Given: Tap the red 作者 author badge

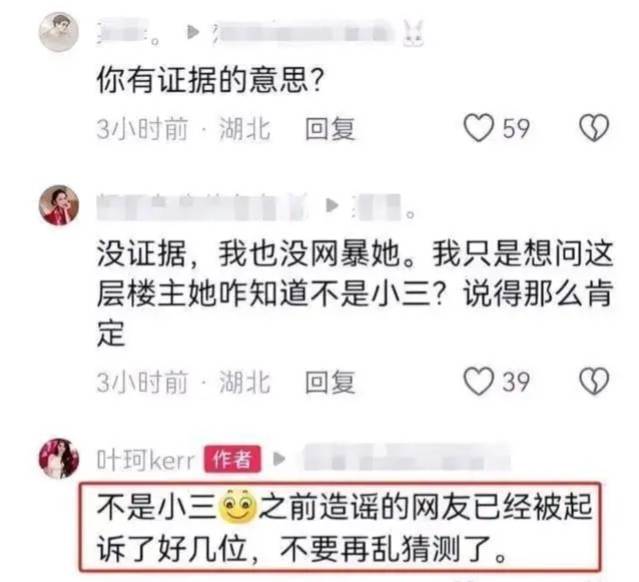Looking at the screenshot, I should point(232,459).
